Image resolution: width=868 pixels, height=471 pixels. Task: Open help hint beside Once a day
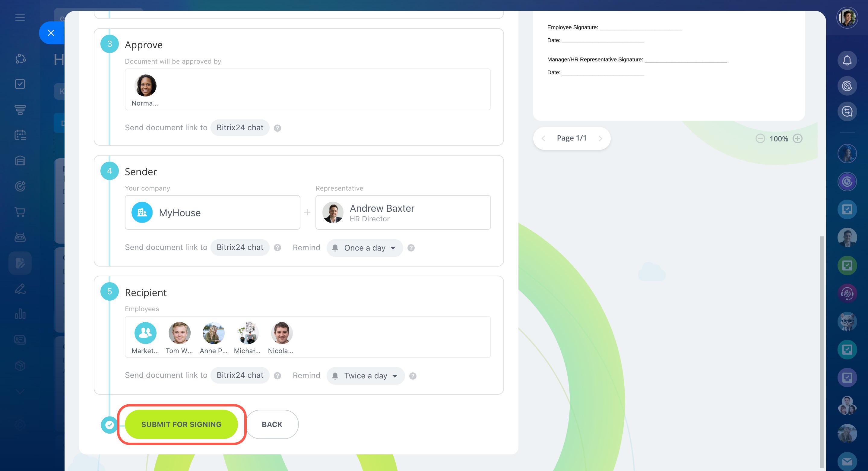[411, 248]
